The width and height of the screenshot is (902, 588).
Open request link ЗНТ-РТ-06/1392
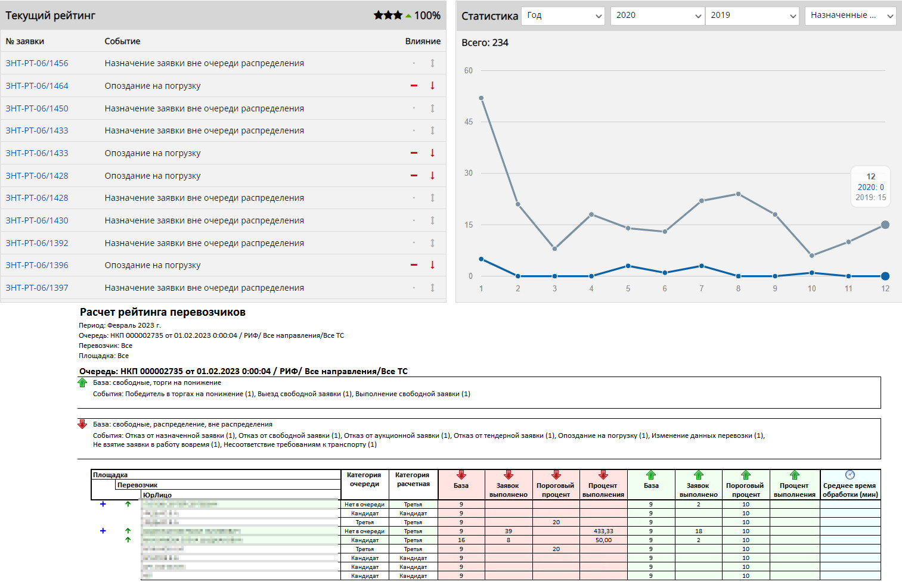(37, 243)
